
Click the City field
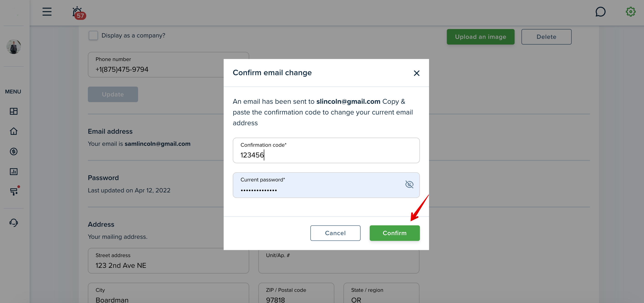pyautogui.click(x=168, y=293)
